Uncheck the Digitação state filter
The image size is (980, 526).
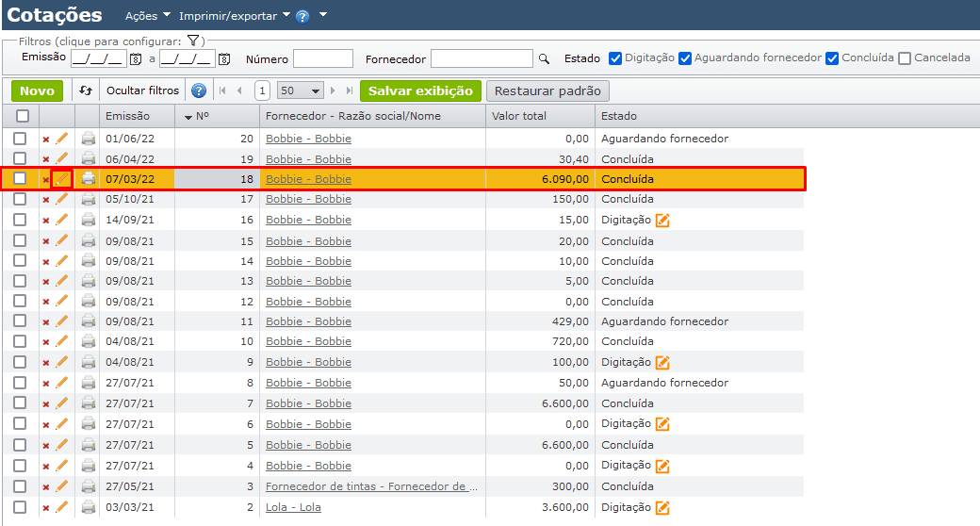tap(615, 58)
